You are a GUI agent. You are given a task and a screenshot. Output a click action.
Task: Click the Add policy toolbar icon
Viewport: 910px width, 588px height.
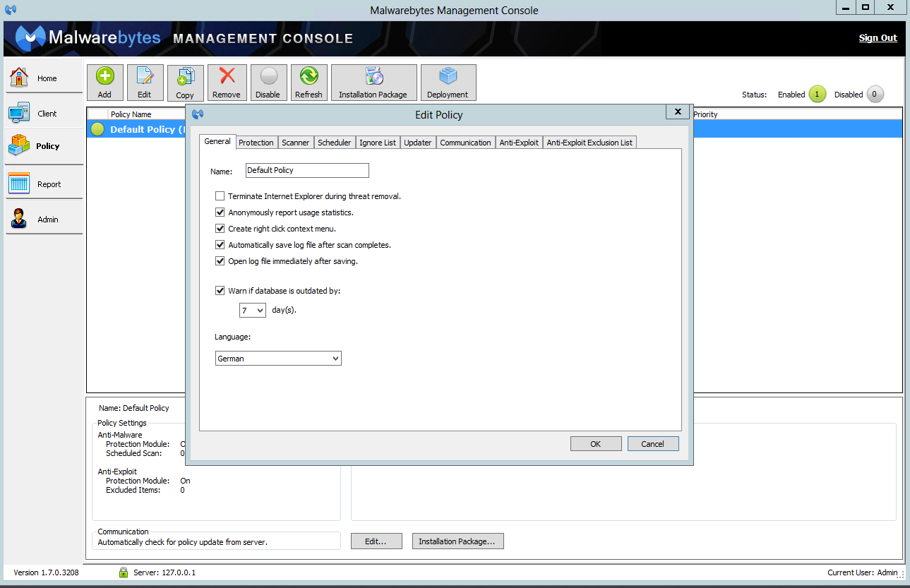click(x=104, y=76)
